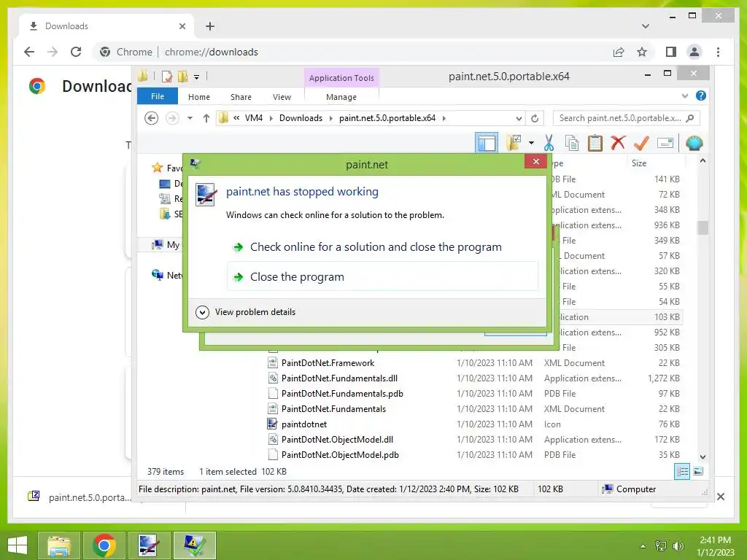
Task: Open Explorer Help question mark icon
Action: pyautogui.click(x=701, y=96)
